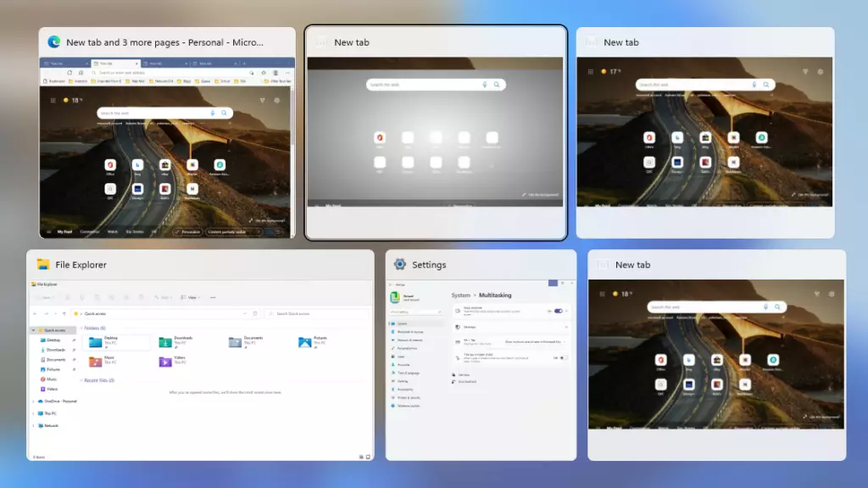Click the File Explorer folder icon in title
Screen dimensions: 868x488
43,264
